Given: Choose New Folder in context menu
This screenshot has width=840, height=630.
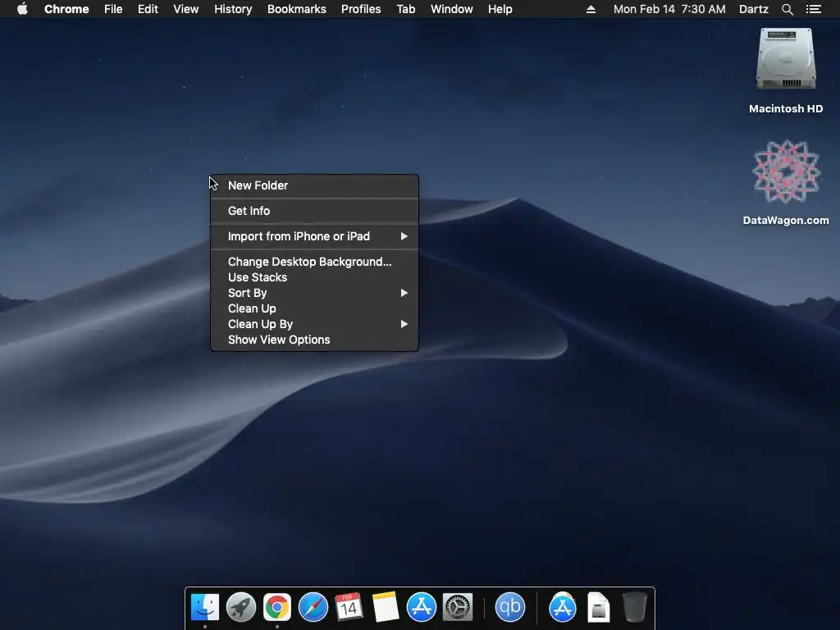Looking at the screenshot, I should [x=314, y=185].
